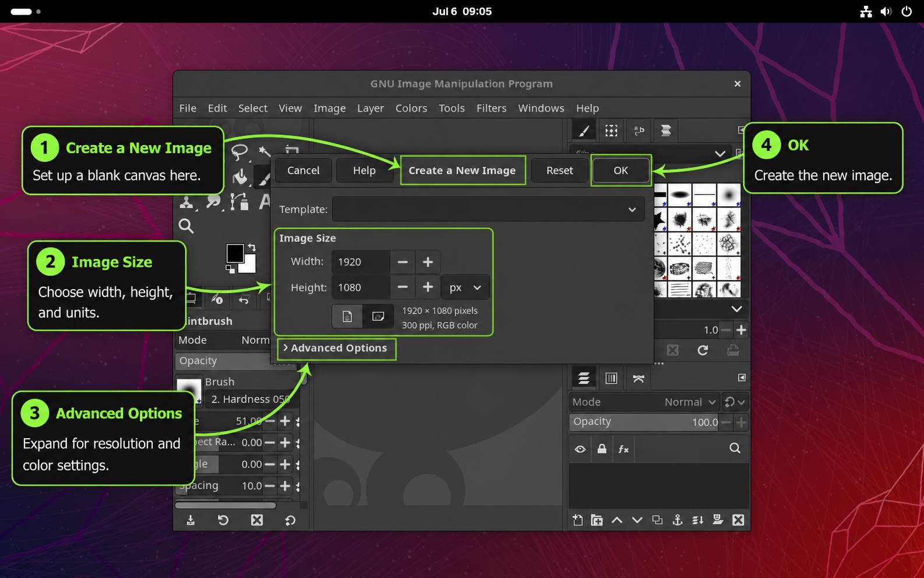This screenshot has width=924, height=578.
Task: Anchor the floating layer icon
Action: 678,520
